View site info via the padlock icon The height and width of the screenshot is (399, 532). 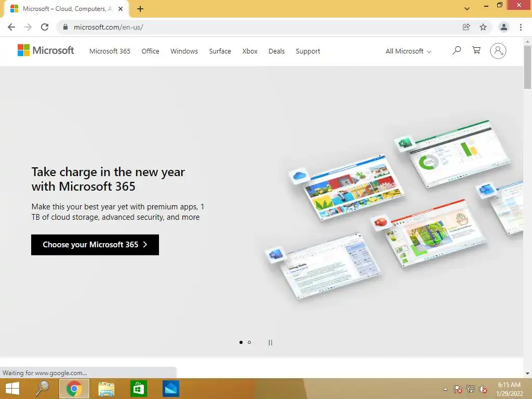pyautogui.click(x=65, y=27)
